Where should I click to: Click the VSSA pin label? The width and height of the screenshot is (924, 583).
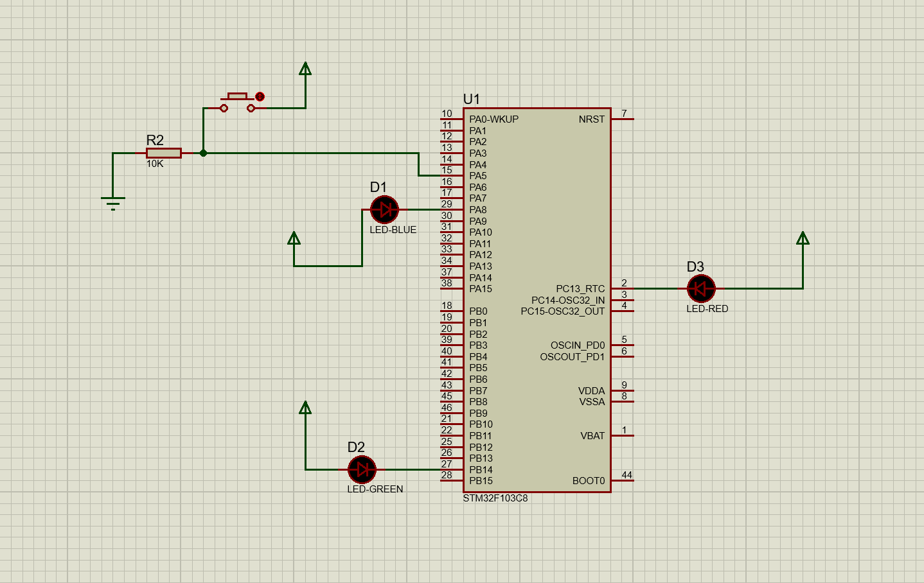click(592, 402)
